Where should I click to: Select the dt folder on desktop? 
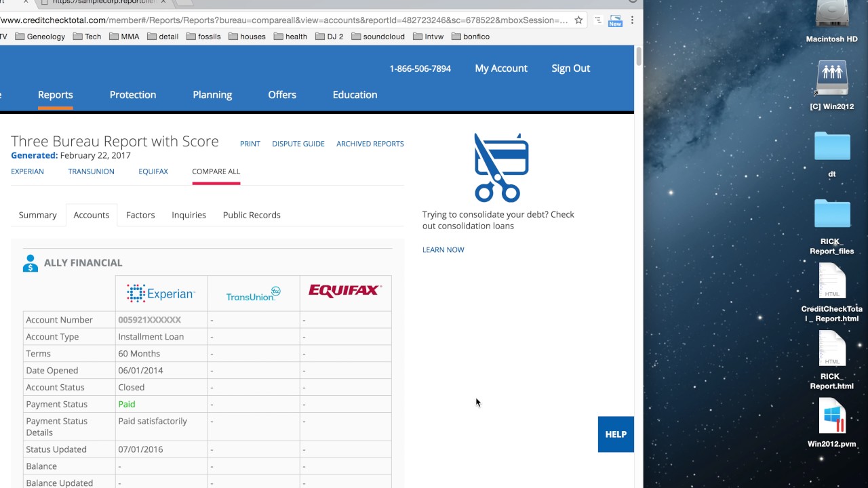point(832,155)
